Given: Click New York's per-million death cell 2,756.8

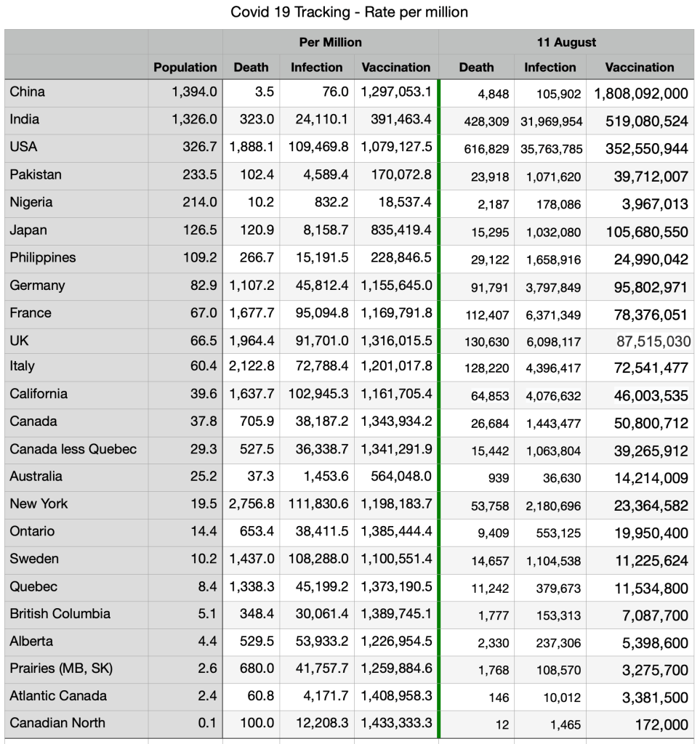Looking at the screenshot, I should click(x=252, y=504).
